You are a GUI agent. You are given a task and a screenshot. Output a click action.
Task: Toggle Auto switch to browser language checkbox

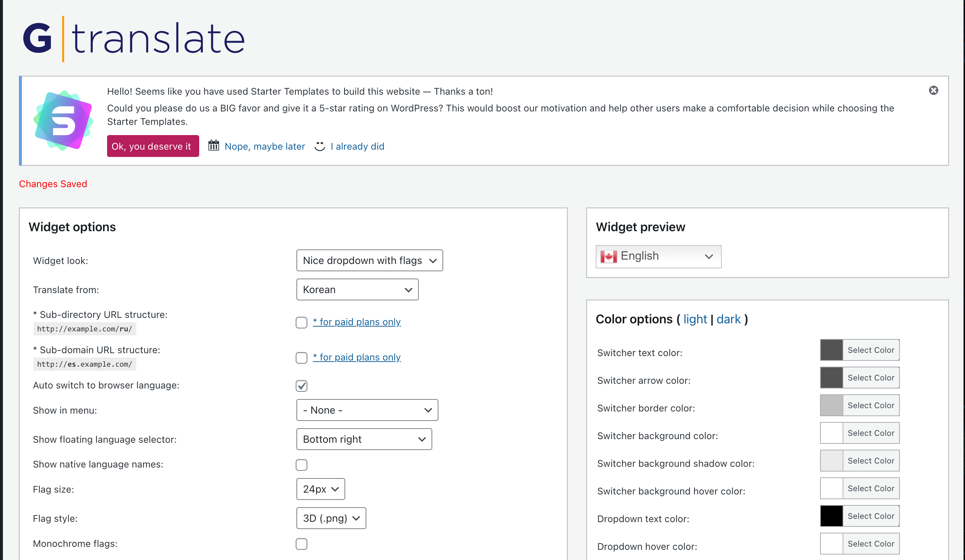pos(302,386)
